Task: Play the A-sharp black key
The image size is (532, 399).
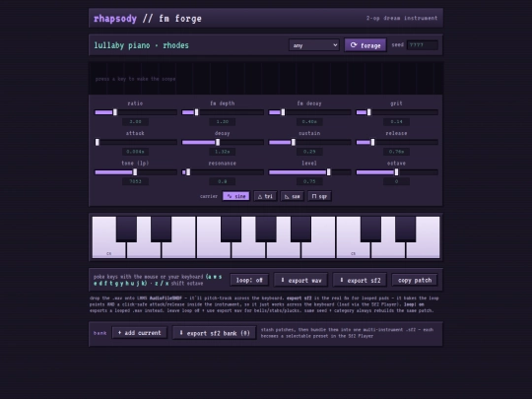Action: (300, 229)
